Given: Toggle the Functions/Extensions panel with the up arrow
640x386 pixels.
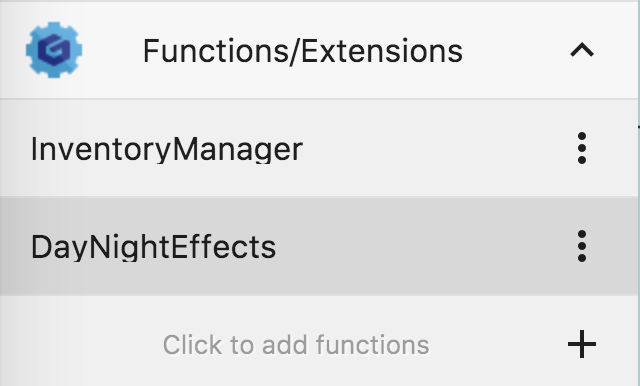Looking at the screenshot, I should tap(582, 50).
